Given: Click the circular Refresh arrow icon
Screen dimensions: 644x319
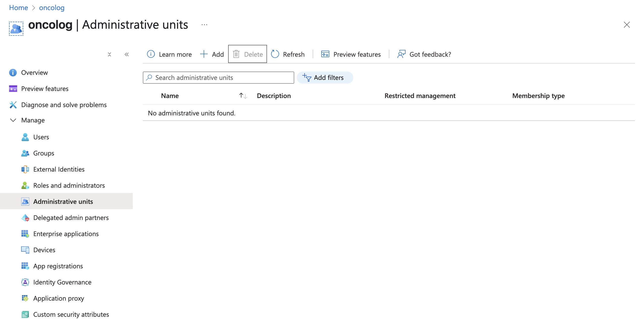Looking at the screenshot, I should [275, 54].
